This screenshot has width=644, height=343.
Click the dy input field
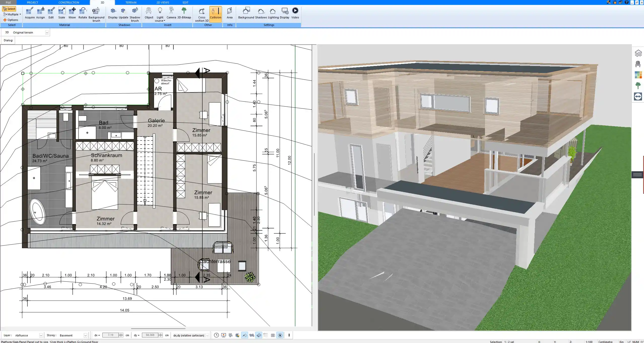click(x=150, y=335)
